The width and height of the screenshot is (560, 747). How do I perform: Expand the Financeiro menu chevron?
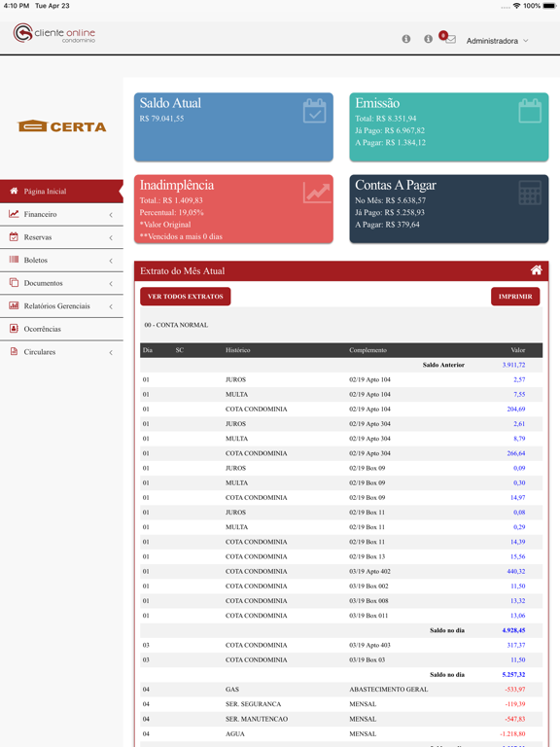111,215
